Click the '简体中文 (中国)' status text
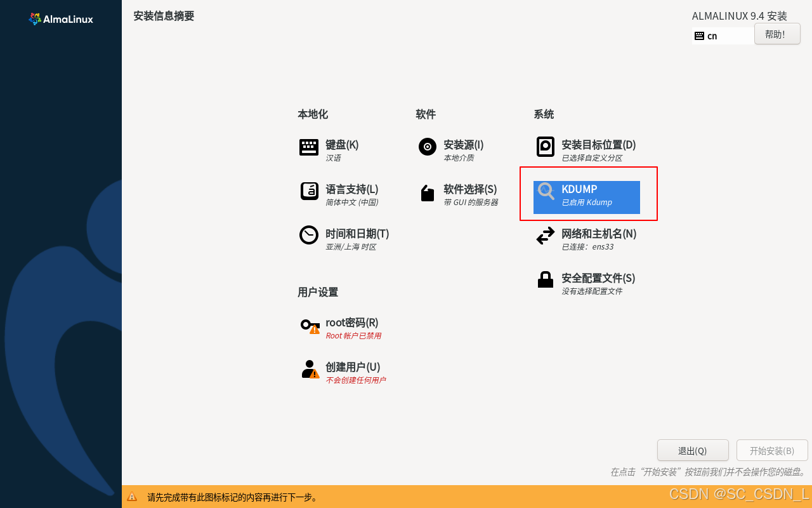Image resolution: width=812 pixels, height=508 pixels. 352,203
